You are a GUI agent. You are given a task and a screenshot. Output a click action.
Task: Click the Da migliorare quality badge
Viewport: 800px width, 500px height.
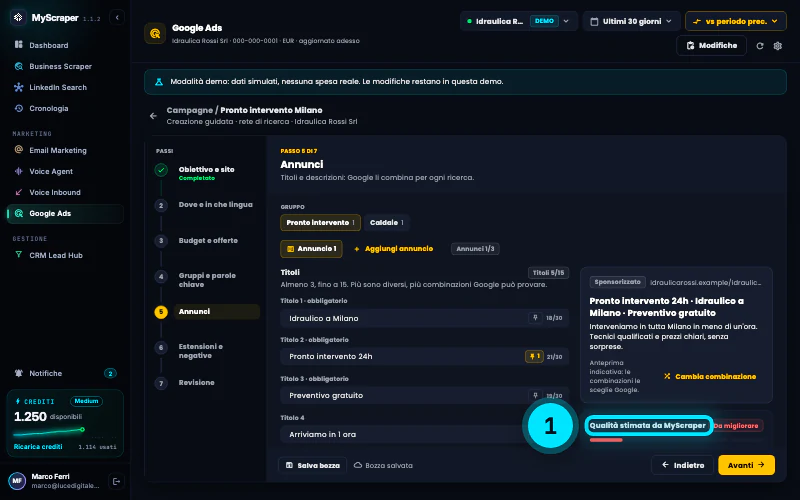[737, 426]
